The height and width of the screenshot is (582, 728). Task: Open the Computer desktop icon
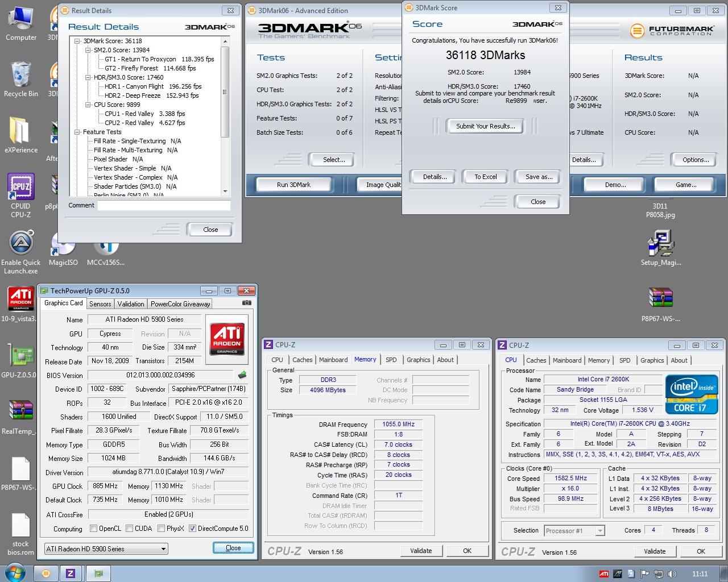(x=21, y=24)
